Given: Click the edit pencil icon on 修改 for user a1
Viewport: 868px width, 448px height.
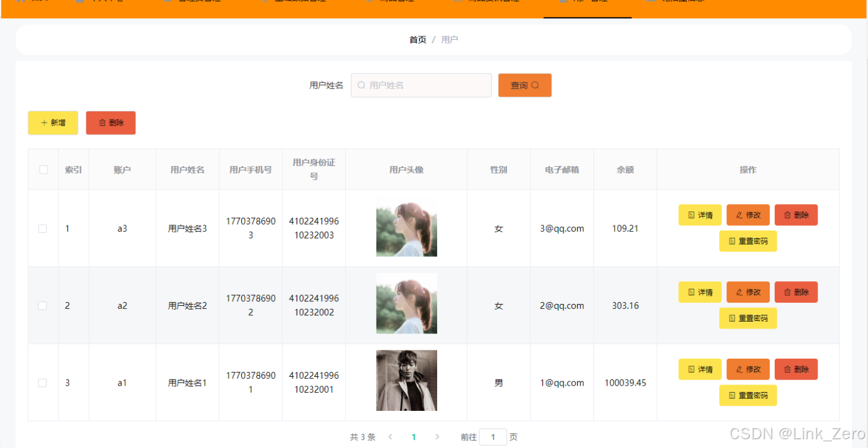Looking at the screenshot, I should click(x=740, y=369).
